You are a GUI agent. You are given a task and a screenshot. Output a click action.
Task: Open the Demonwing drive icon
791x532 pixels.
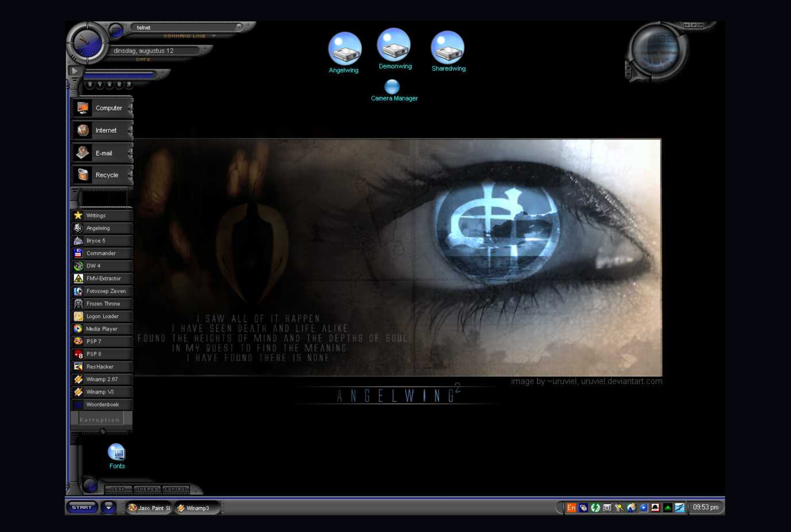pos(394,45)
